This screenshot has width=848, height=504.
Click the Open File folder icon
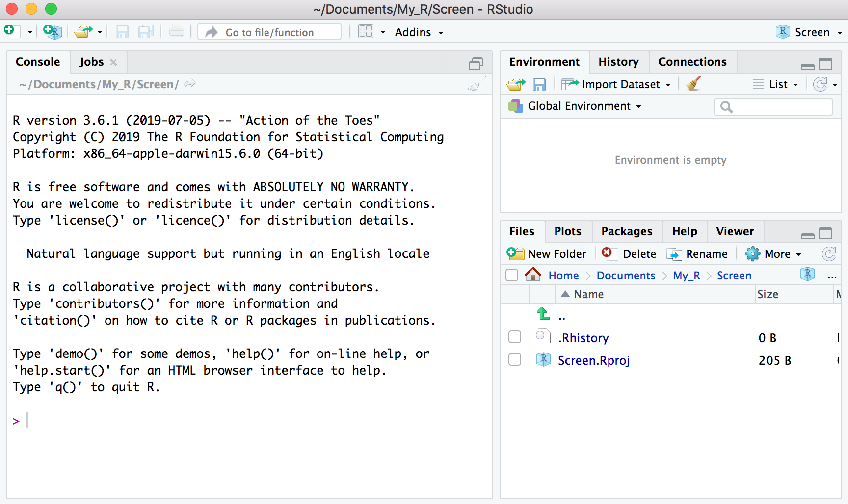83,32
